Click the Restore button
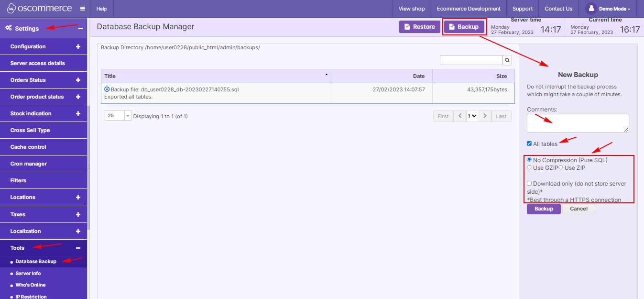644x299 pixels. (x=420, y=27)
